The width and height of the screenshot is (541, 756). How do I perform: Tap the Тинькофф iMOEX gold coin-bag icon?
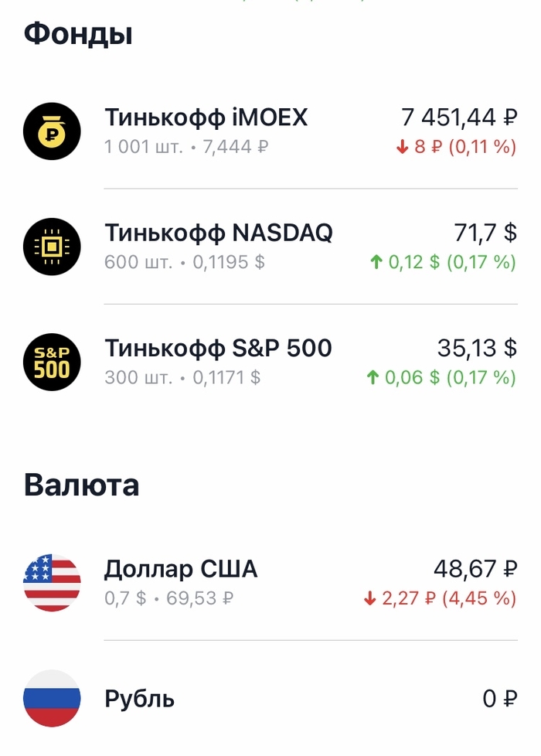52,131
